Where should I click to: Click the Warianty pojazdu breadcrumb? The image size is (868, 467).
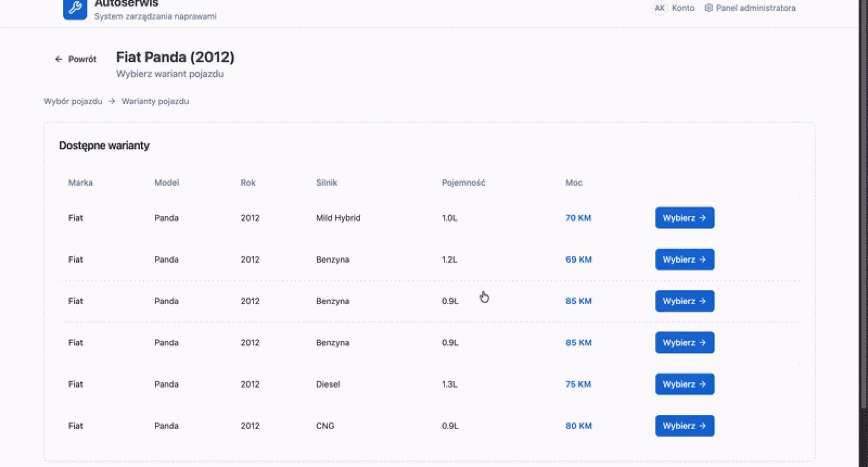coord(155,101)
